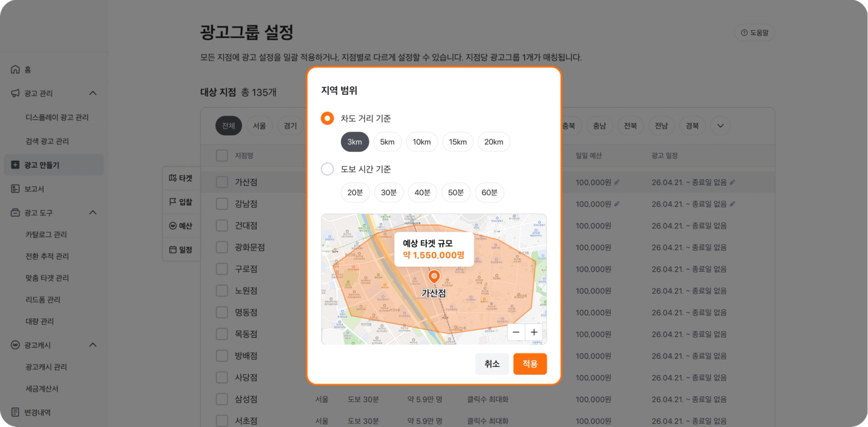Switch to the 타겟 side tab
The height and width of the screenshot is (427, 868).
tap(181, 178)
